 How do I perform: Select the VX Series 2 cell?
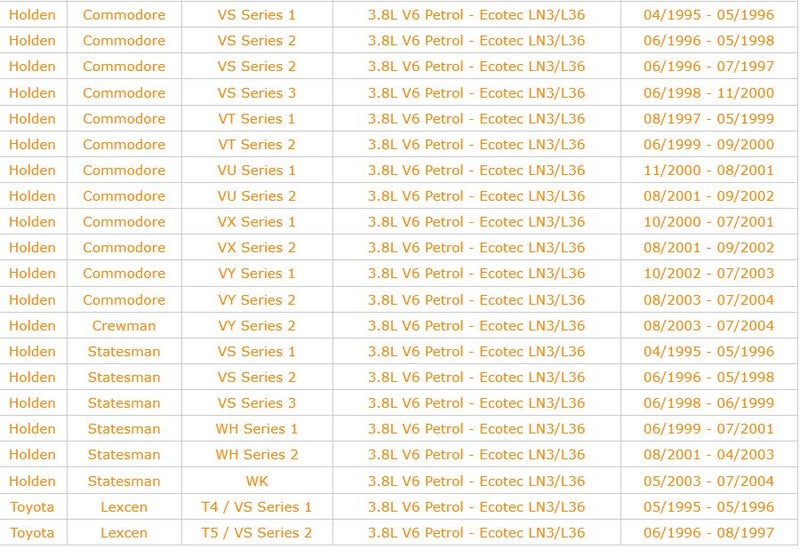(257, 247)
